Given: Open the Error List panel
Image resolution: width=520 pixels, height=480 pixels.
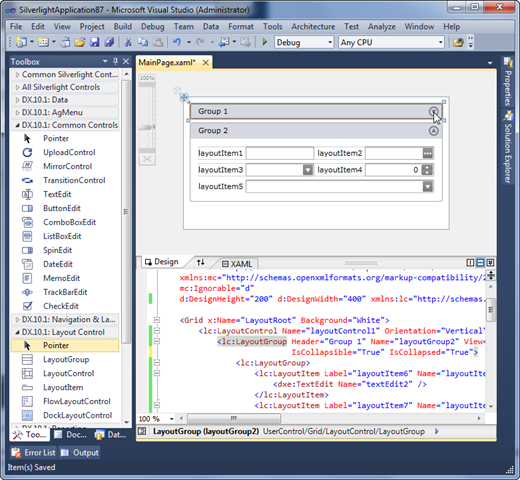Looking at the screenshot, I should [33, 453].
